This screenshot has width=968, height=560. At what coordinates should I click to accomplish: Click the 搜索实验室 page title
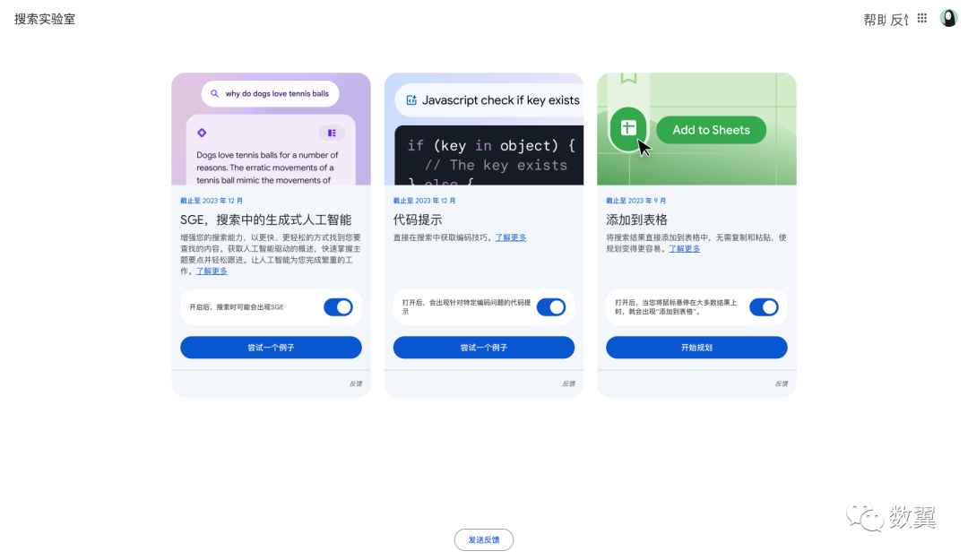(45, 19)
